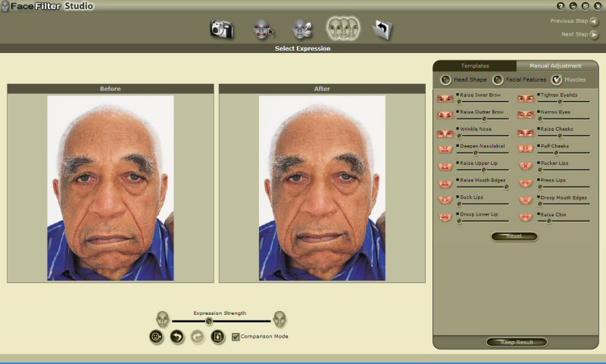Click the document download icon beside redo

click(217, 337)
